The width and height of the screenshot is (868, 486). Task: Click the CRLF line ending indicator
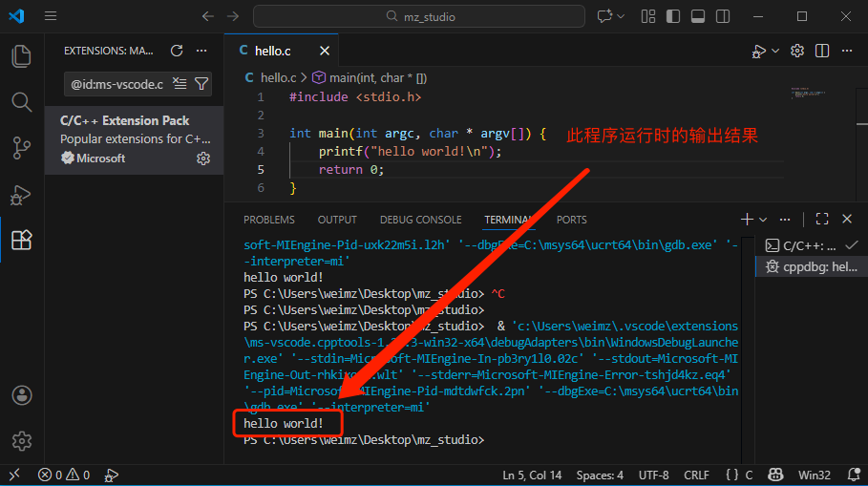(x=696, y=475)
